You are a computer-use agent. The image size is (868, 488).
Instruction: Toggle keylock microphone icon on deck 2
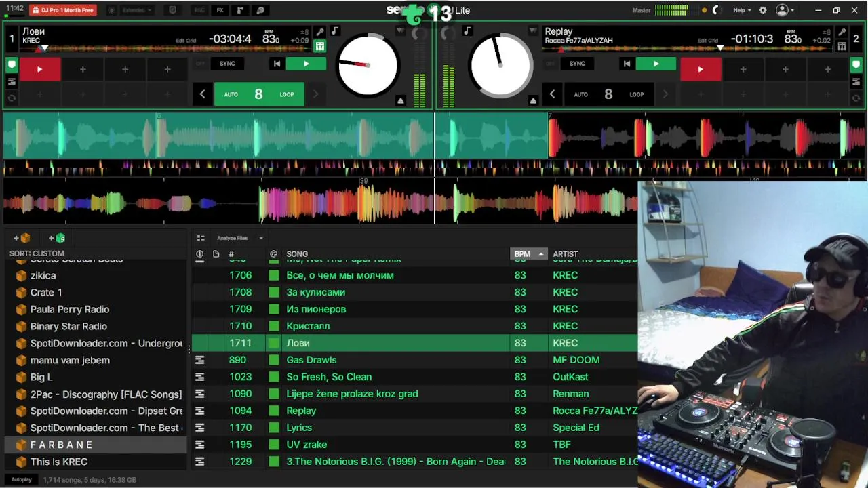tap(842, 32)
